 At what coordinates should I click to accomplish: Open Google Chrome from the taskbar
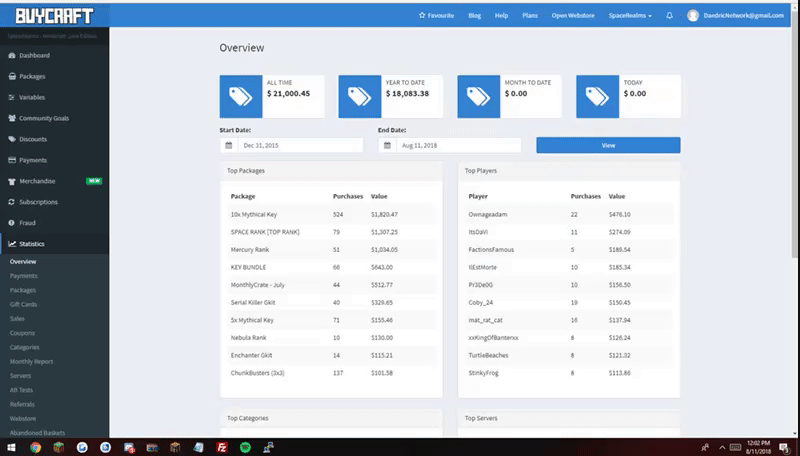tap(35, 447)
